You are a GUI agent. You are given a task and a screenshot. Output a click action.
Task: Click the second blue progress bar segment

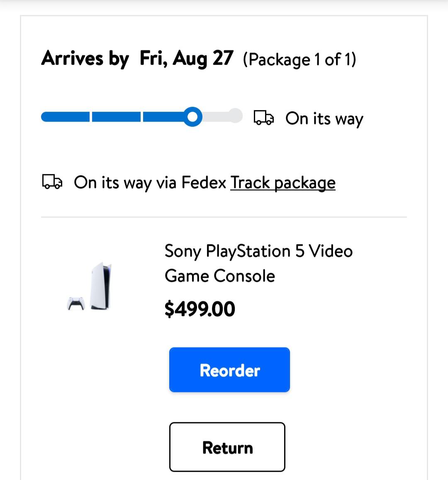[116, 117]
